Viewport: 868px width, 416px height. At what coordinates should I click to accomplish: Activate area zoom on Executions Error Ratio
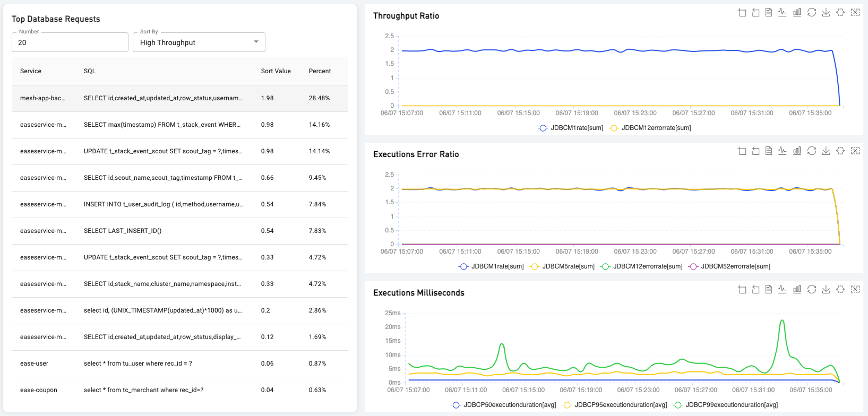click(x=742, y=151)
